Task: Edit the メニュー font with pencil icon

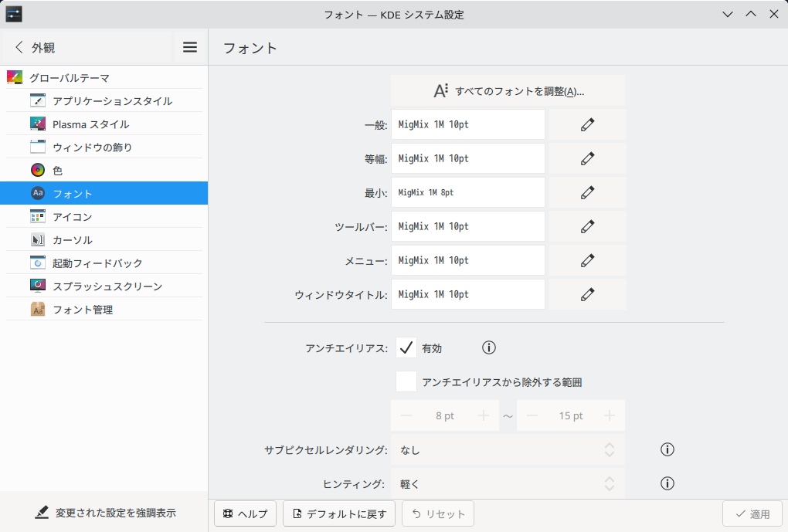Action: [587, 260]
